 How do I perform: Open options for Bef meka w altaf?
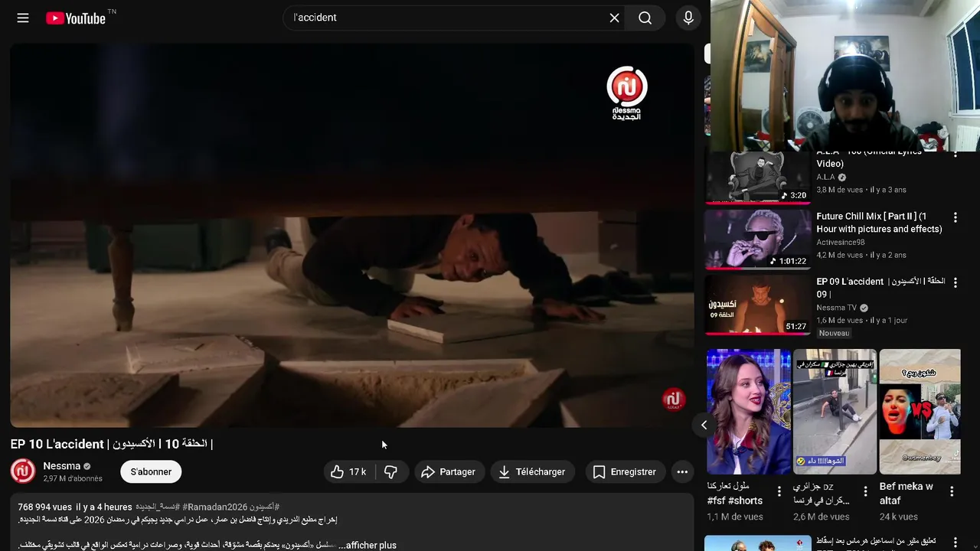952,491
